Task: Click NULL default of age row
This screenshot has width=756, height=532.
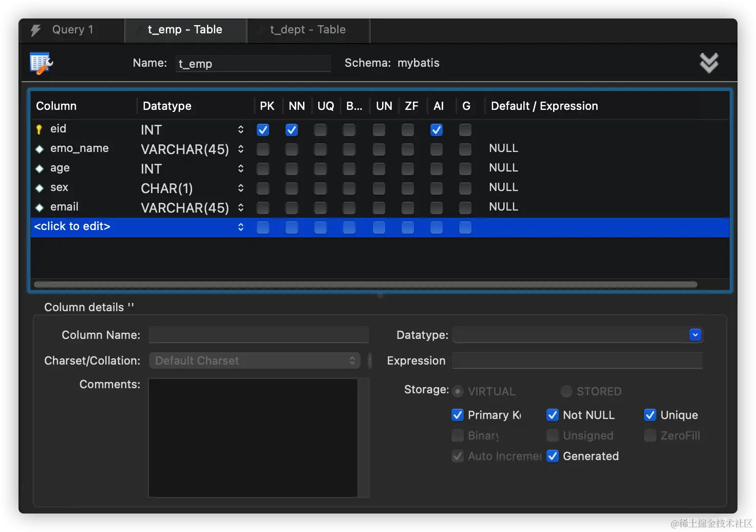Action: (x=503, y=168)
